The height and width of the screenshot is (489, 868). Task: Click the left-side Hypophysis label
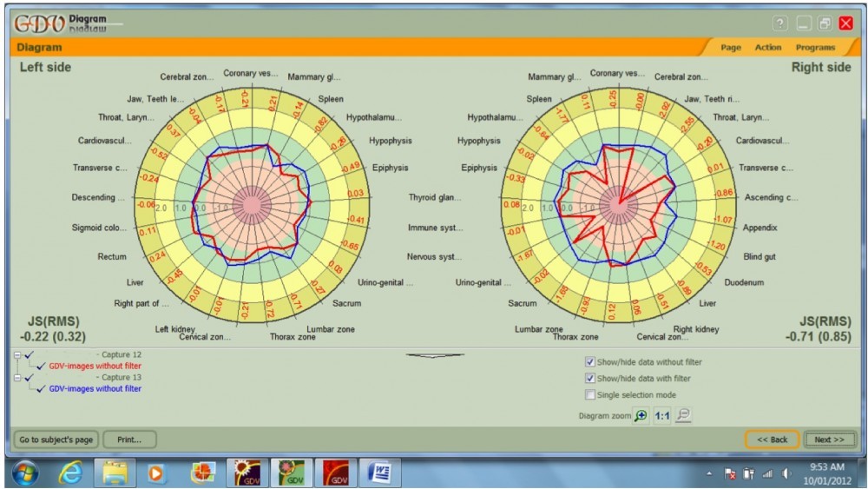pos(391,141)
